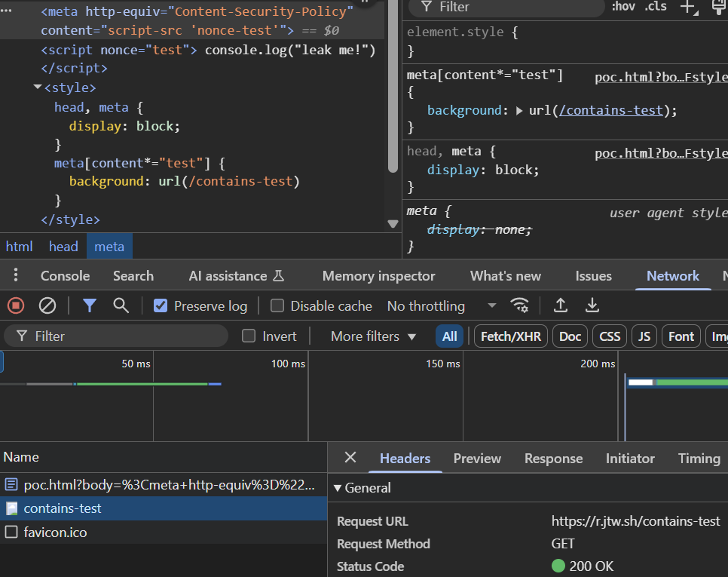728x577 pixels.
Task: Select poc.html document request icon
Action: [11, 484]
